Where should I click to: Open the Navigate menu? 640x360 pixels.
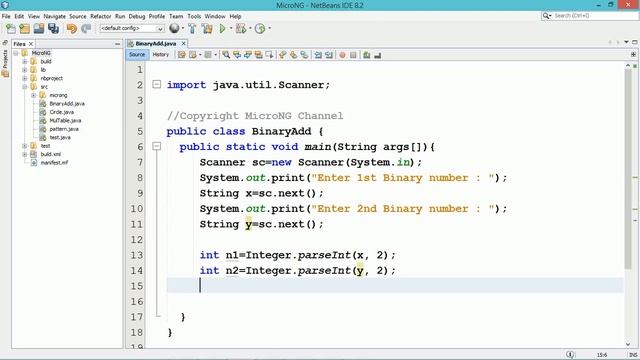pos(54,16)
